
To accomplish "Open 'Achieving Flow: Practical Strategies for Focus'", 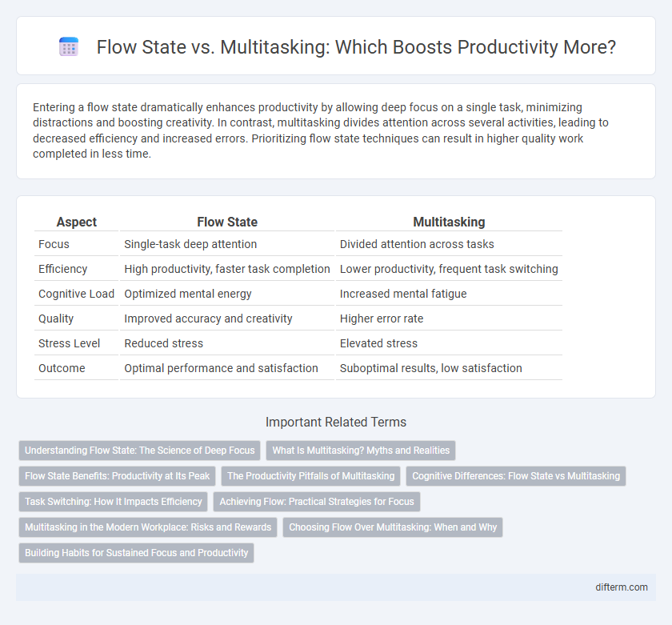I will pos(317,502).
